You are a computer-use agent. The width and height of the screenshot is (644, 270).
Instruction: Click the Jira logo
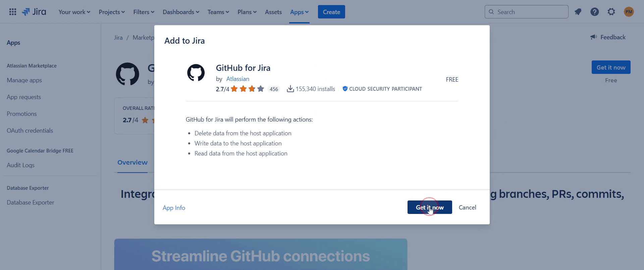pyautogui.click(x=34, y=12)
